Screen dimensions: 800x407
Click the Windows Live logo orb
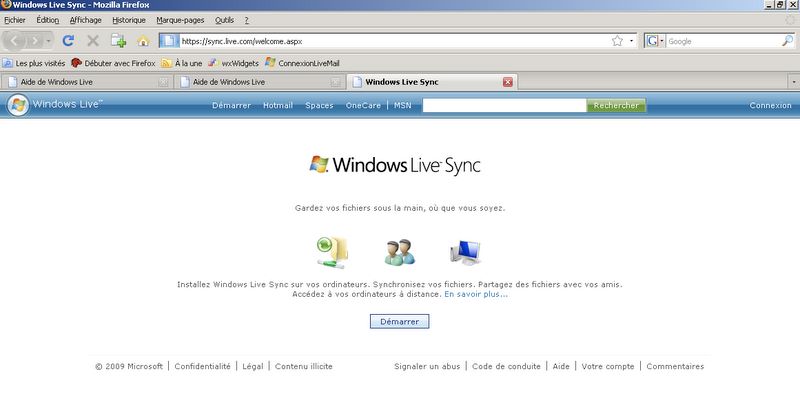point(18,105)
